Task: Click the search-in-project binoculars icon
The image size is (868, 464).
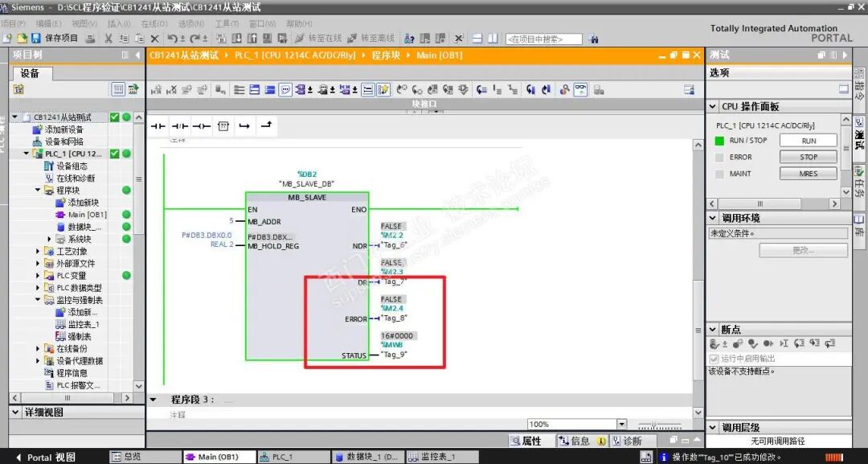Action: pyautogui.click(x=594, y=39)
